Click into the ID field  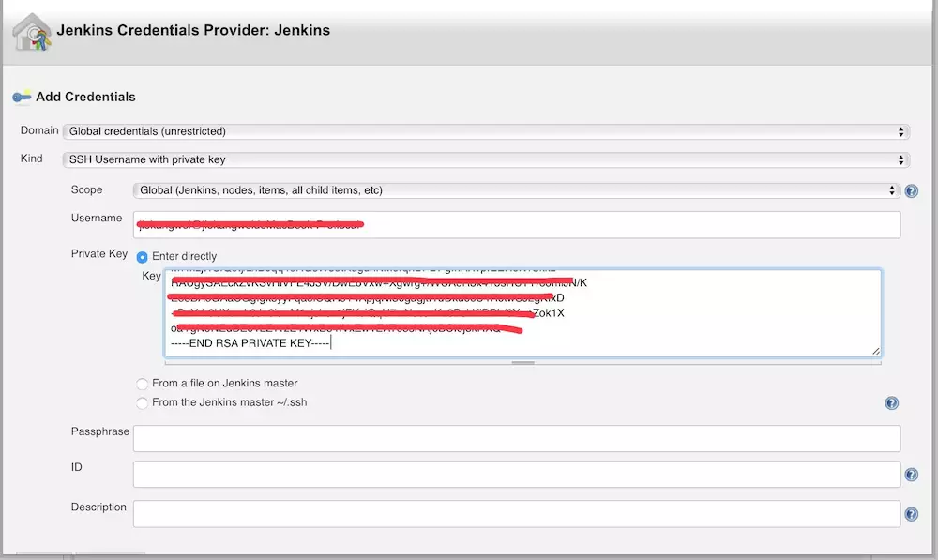(x=517, y=475)
